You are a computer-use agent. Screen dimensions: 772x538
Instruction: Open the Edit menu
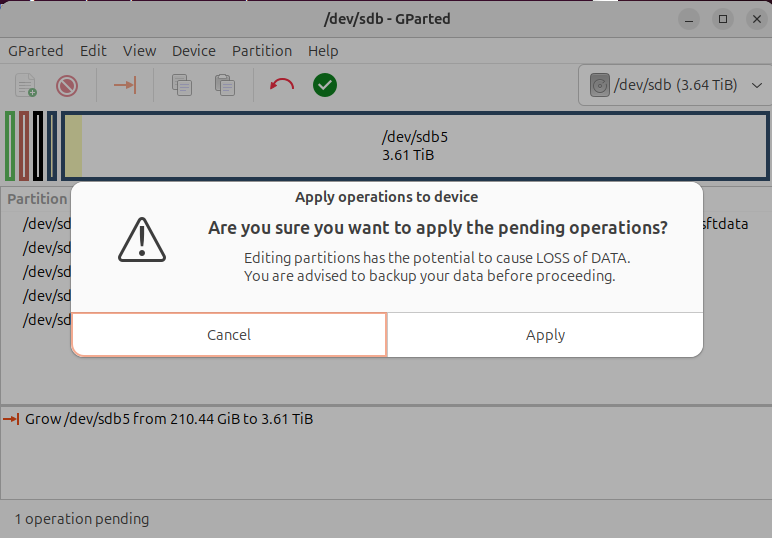click(x=93, y=51)
